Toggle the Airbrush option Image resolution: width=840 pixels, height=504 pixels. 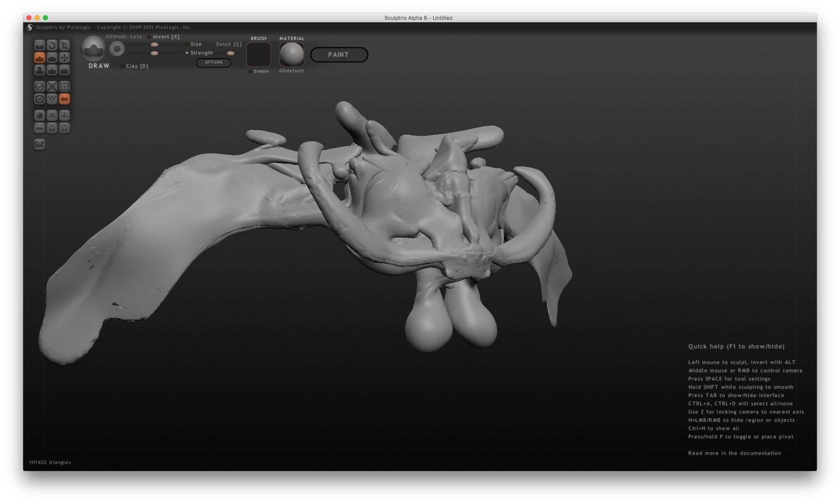[116, 36]
